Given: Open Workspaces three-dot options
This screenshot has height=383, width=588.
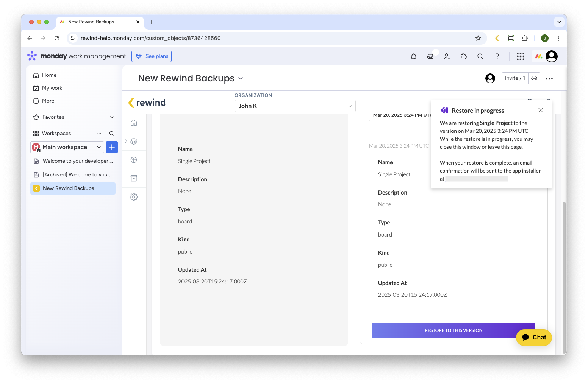Looking at the screenshot, I should (x=99, y=134).
